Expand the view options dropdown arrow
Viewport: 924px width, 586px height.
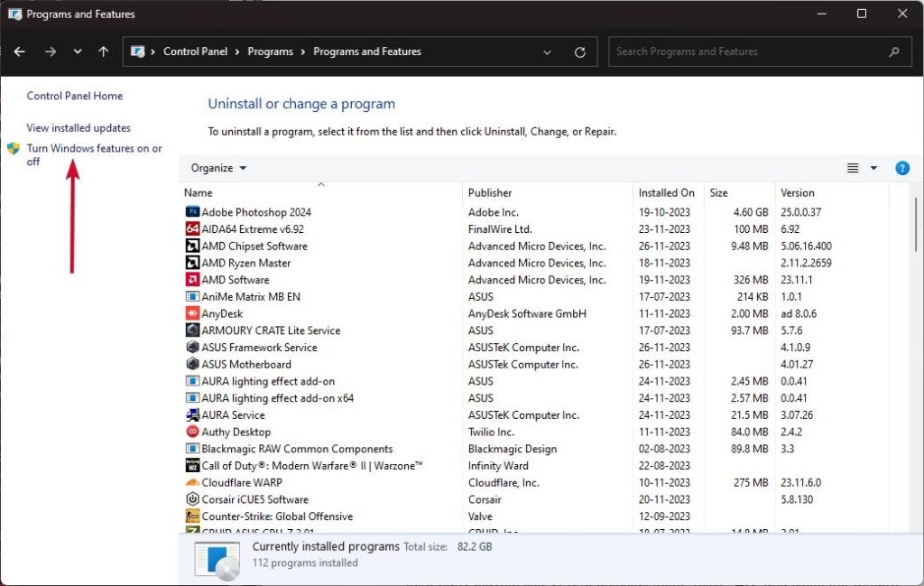pos(873,168)
